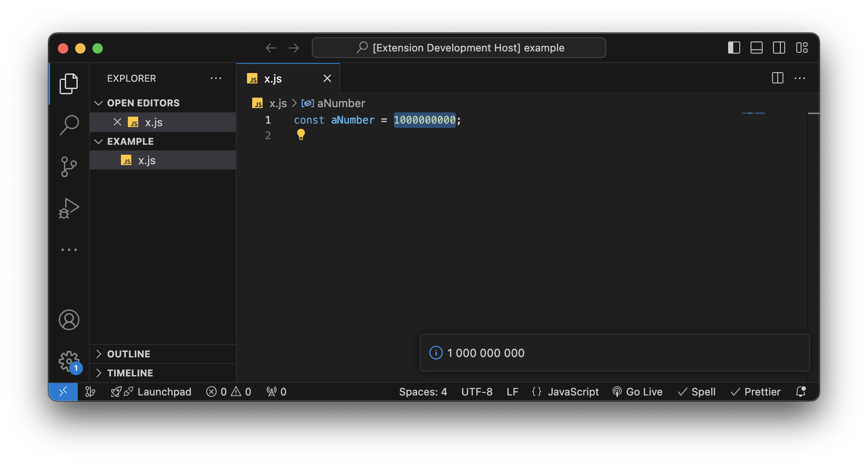Screen dimensions: 868x465
Task: Show additional activity bar views ellipsis
Action: click(x=69, y=250)
